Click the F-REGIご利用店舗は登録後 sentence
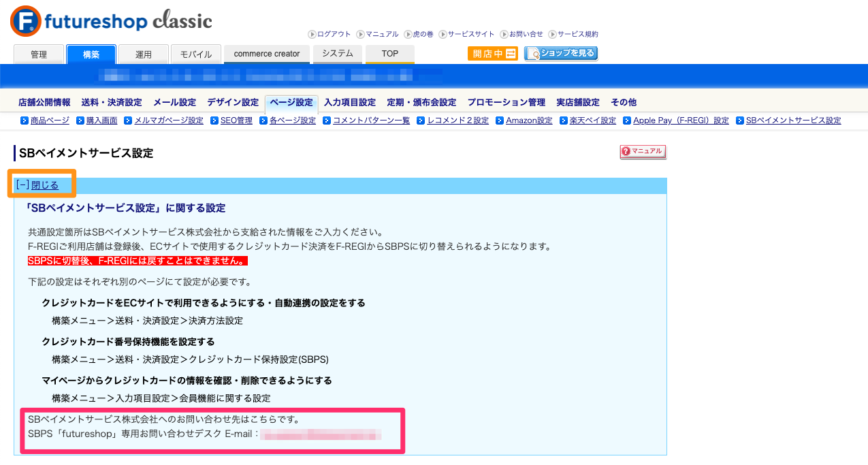This screenshot has width=868, height=465. 289,246
